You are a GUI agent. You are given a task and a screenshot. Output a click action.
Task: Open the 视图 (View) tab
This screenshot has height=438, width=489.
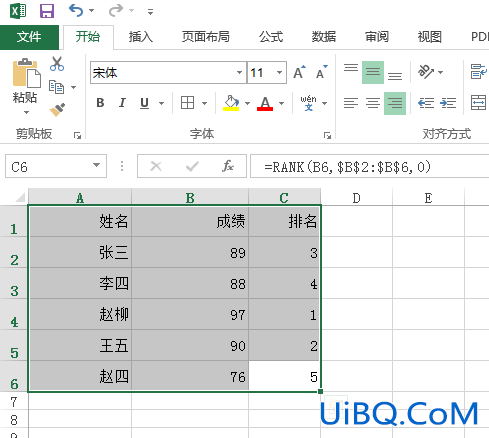coord(430,37)
